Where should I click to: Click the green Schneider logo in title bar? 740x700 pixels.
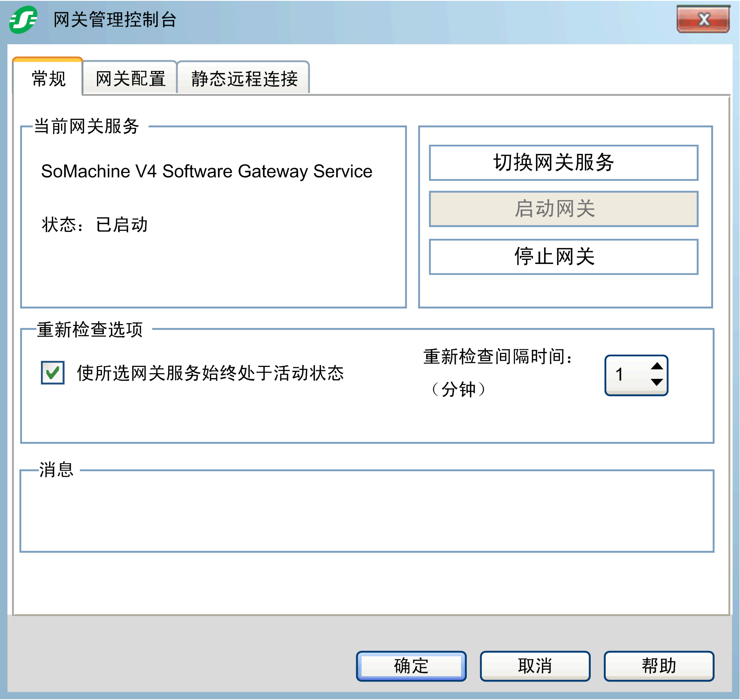click(23, 20)
